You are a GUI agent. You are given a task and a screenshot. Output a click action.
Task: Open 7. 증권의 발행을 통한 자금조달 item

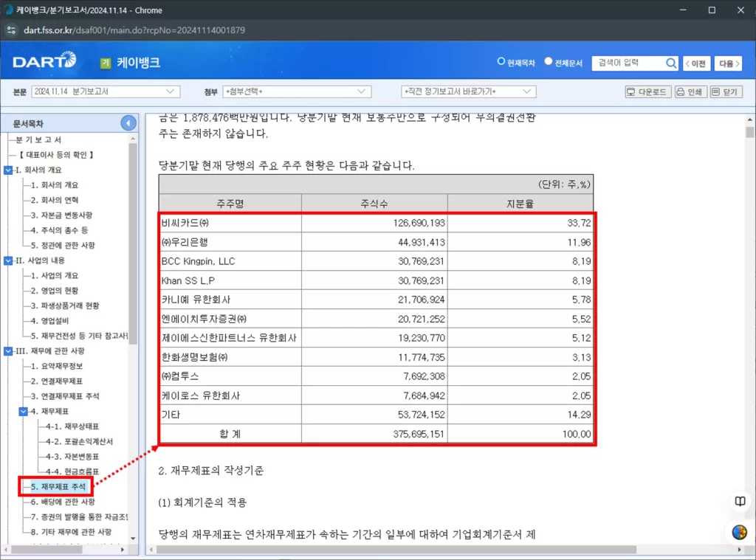(x=79, y=517)
